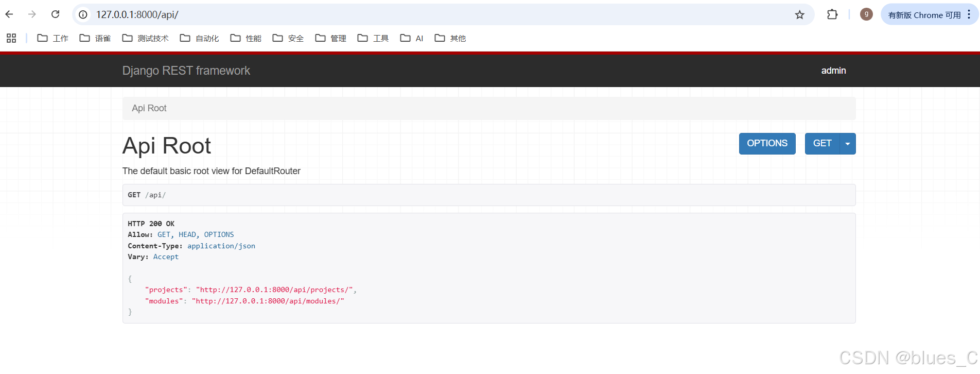Screen dimensions: 980x374
Task: Click the browser back arrow icon
Action: click(x=9, y=14)
